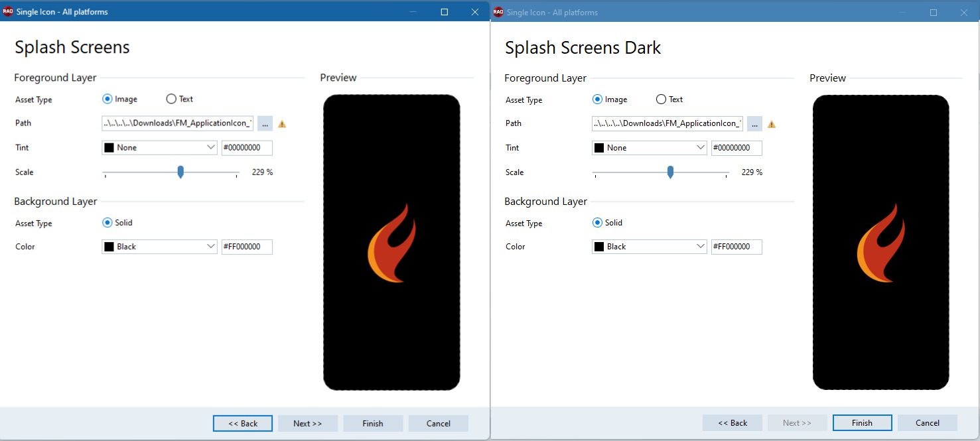Click 229 % scale value in Splash Screens Dark
This screenshot has width=980, height=441.
[752, 172]
